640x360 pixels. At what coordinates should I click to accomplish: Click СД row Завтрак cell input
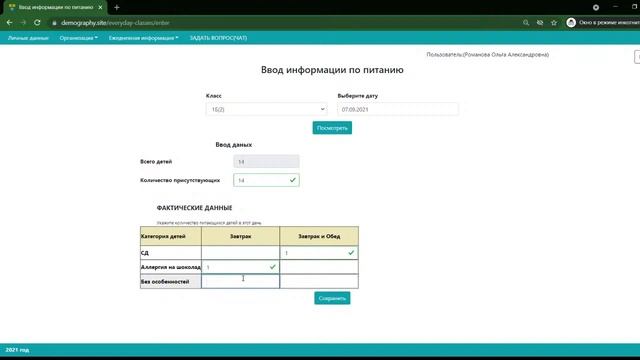click(240, 253)
